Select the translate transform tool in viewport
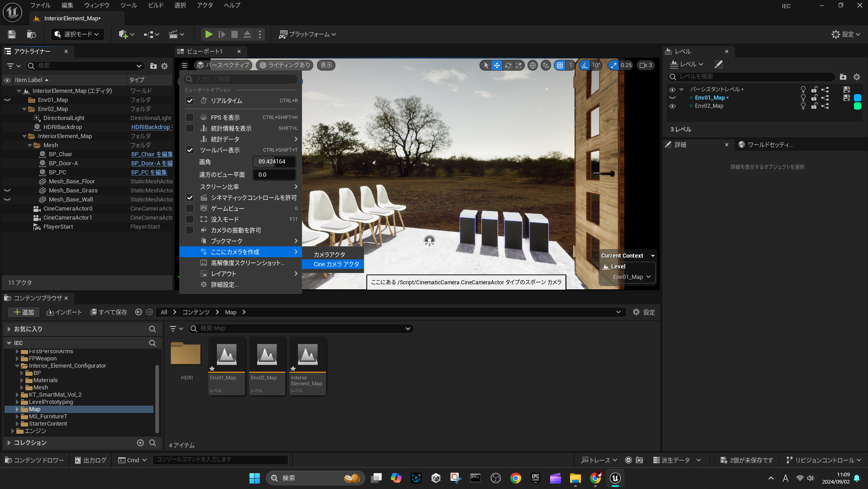Viewport: 868px width, 489px height. pos(497,65)
